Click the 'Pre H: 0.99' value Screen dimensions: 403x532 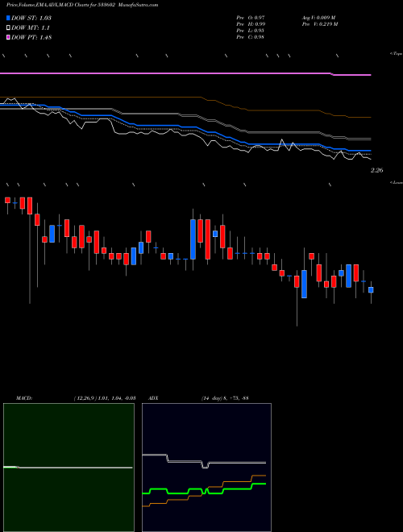tap(251, 24)
